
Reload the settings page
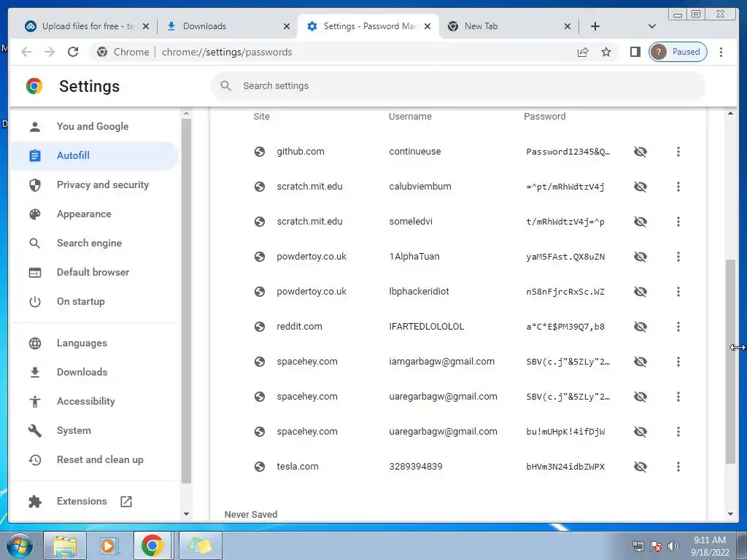coord(73,52)
